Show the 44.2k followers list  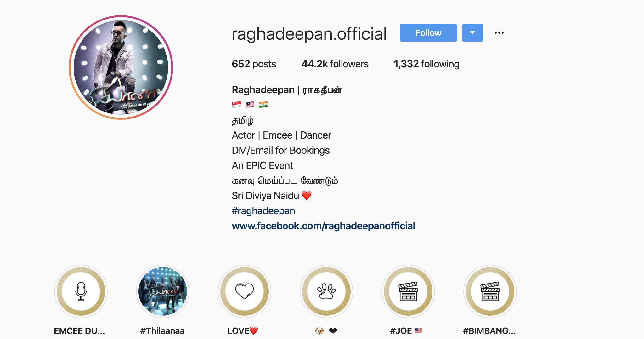[x=335, y=64]
